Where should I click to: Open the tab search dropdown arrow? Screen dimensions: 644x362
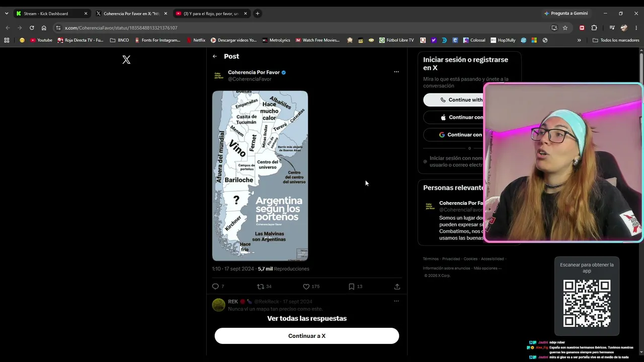(7, 14)
